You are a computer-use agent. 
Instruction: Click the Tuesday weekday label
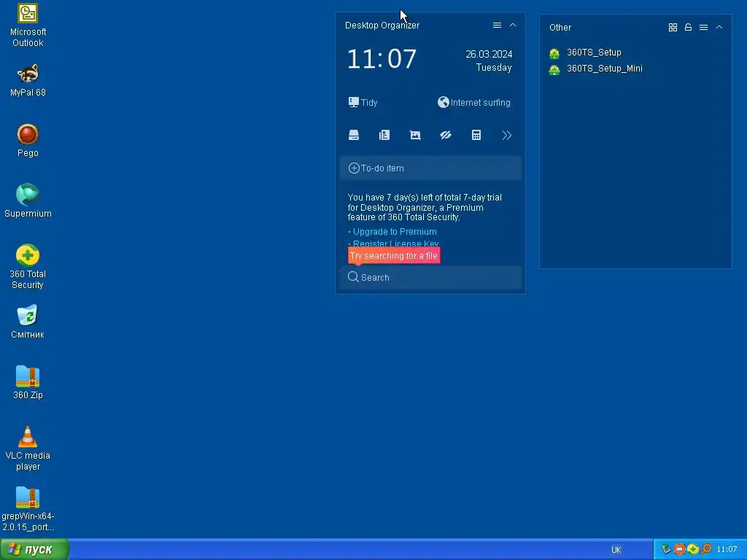tap(494, 68)
